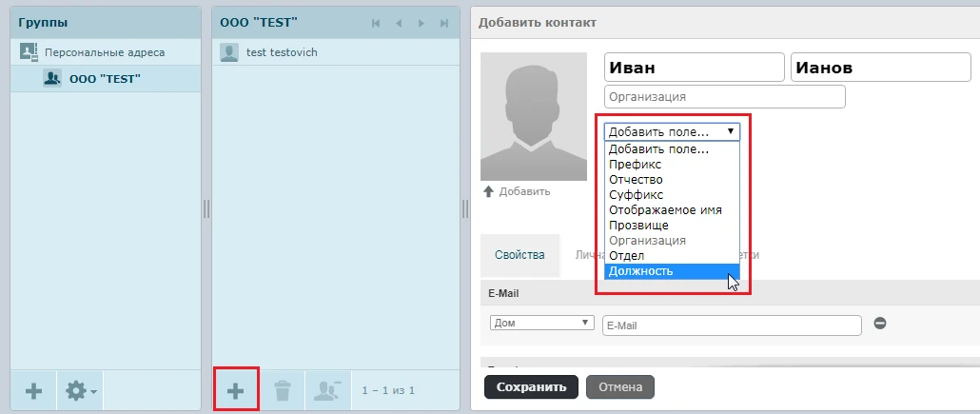Choose Отчество in the field list

[x=636, y=180]
